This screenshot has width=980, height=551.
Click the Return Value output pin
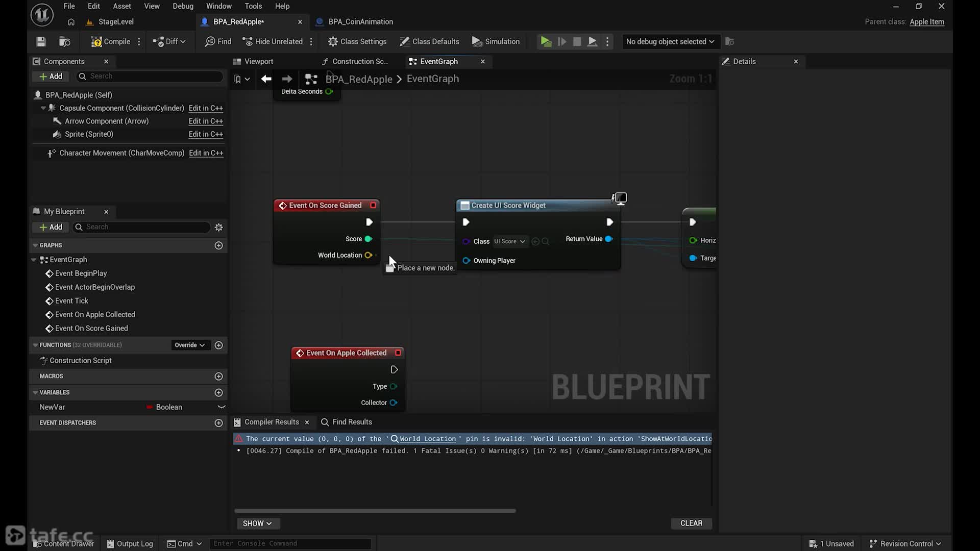tap(608, 239)
